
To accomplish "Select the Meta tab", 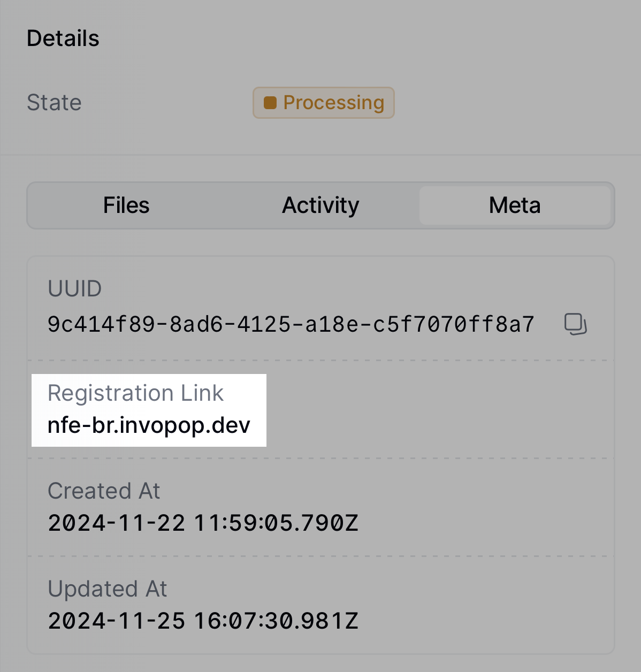I will (514, 205).
